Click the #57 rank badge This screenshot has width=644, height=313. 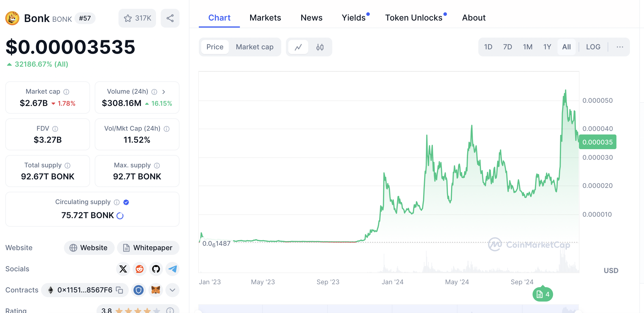tap(85, 18)
